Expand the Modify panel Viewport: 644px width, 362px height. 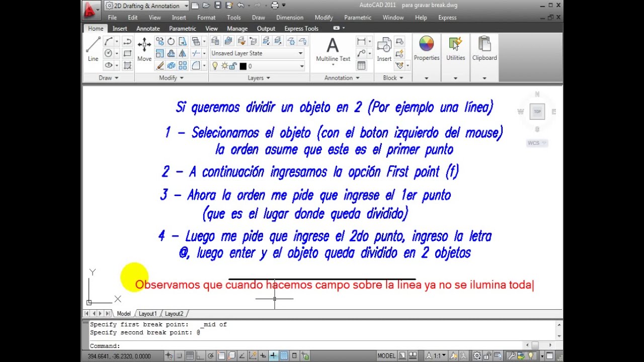click(172, 78)
